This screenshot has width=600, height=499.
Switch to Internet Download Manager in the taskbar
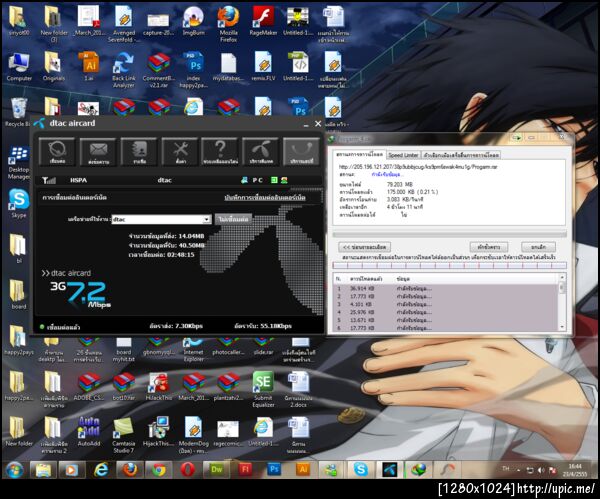[419, 470]
